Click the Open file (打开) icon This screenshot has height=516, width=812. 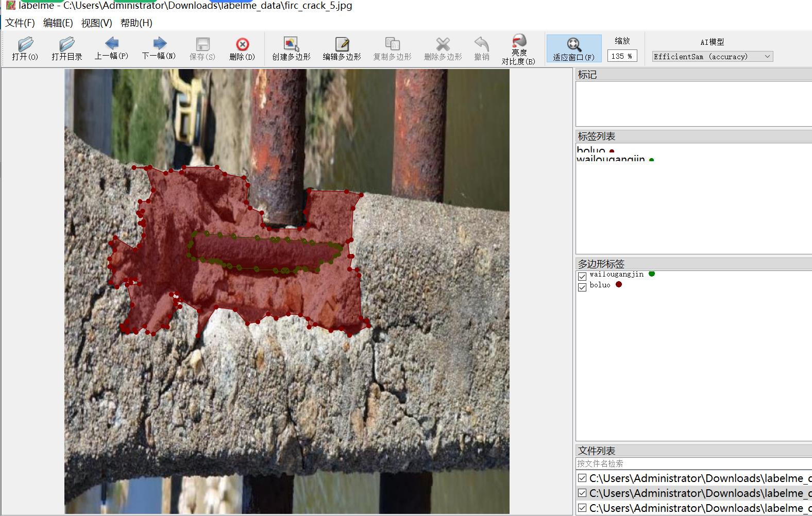point(25,48)
